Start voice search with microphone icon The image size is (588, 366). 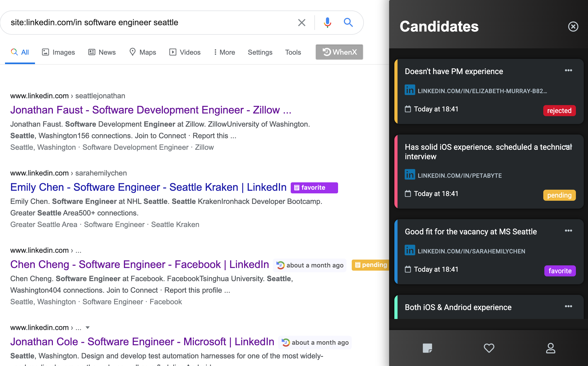pos(327,23)
